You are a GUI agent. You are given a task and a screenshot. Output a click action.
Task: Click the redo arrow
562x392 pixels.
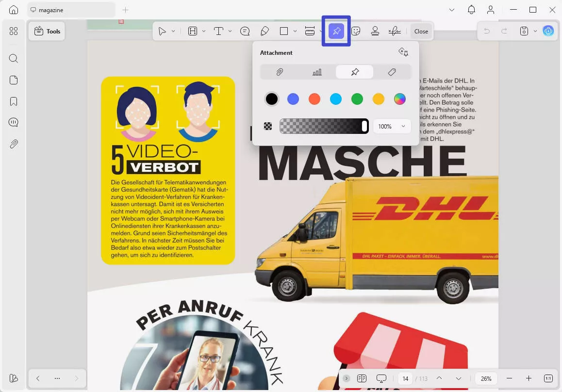[x=504, y=31]
